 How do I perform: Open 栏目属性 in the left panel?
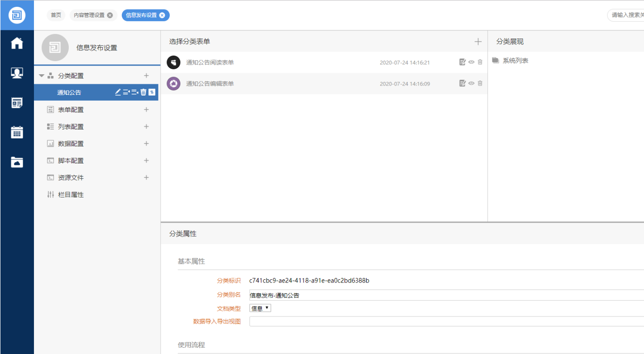coord(71,195)
